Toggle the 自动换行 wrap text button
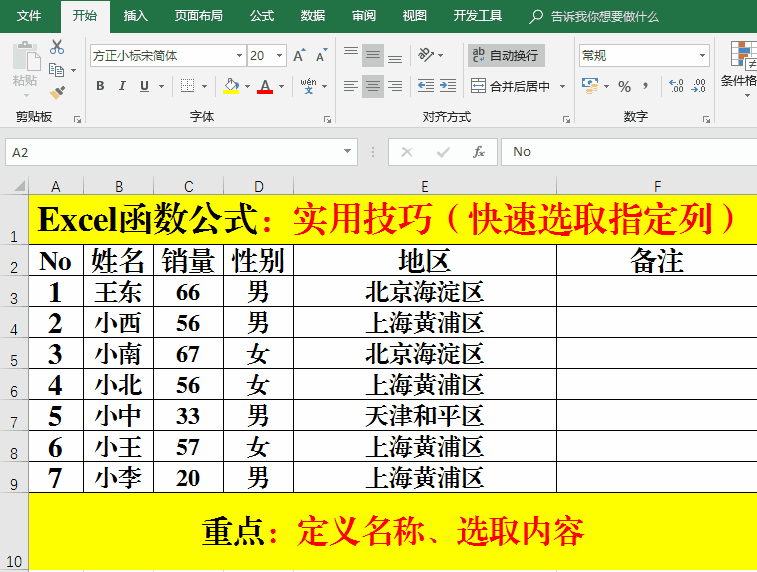Image resolution: width=757 pixels, height=572 pixels. pos(506,55)
